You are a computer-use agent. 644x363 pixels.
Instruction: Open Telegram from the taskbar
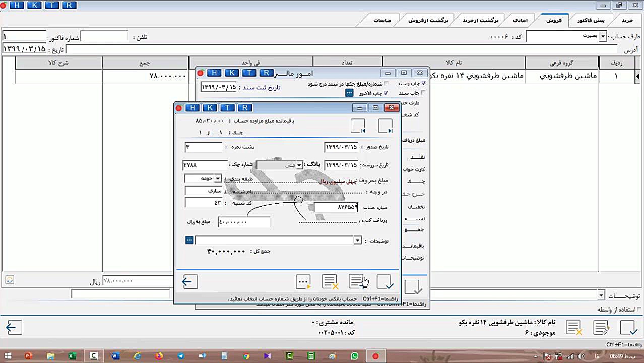180,356
